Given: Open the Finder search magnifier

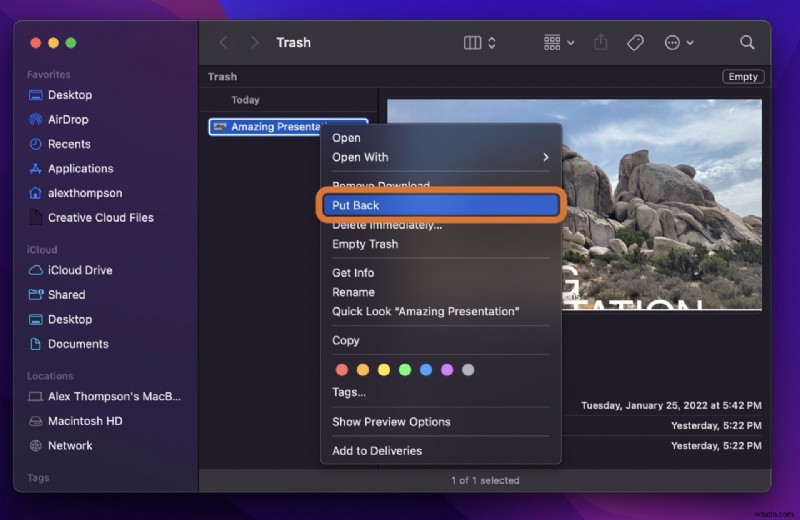Looking at the screenshot, I should click(747, 42).
